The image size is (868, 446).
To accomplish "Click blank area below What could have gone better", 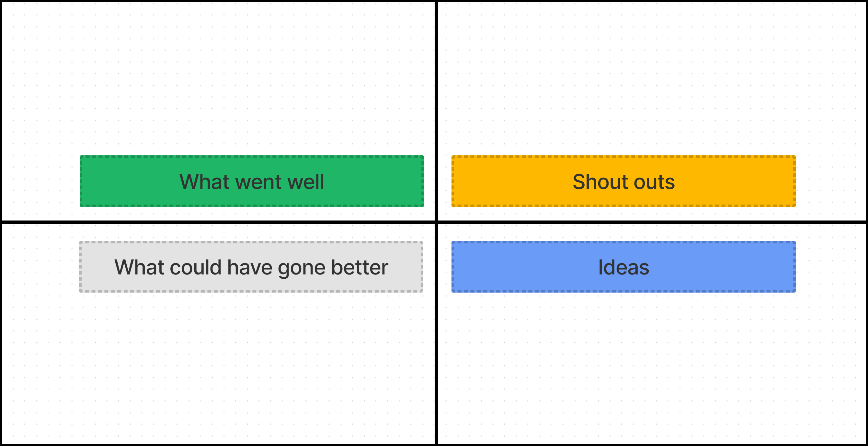I will click(x=251, y=363).
